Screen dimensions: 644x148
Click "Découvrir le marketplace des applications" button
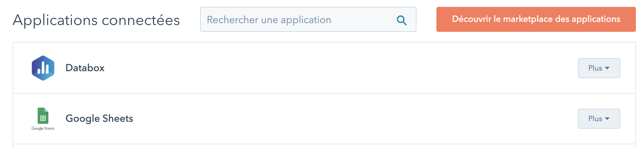536,19
